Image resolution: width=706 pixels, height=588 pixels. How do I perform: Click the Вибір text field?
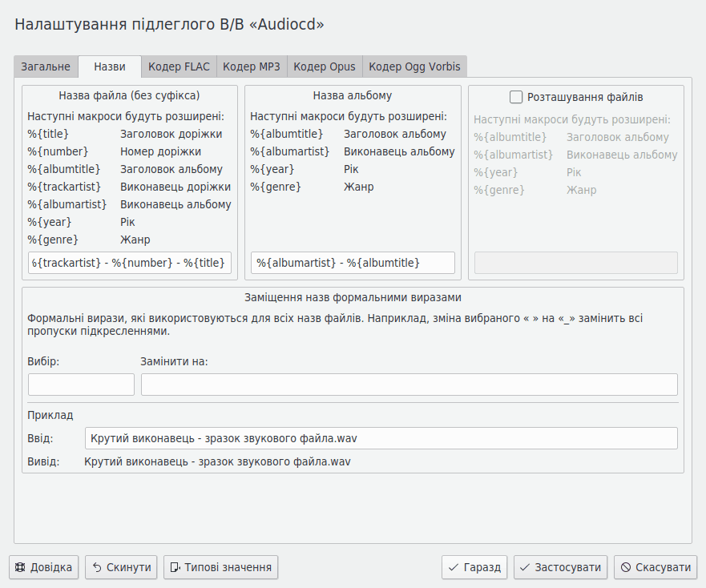coord(80,384)
